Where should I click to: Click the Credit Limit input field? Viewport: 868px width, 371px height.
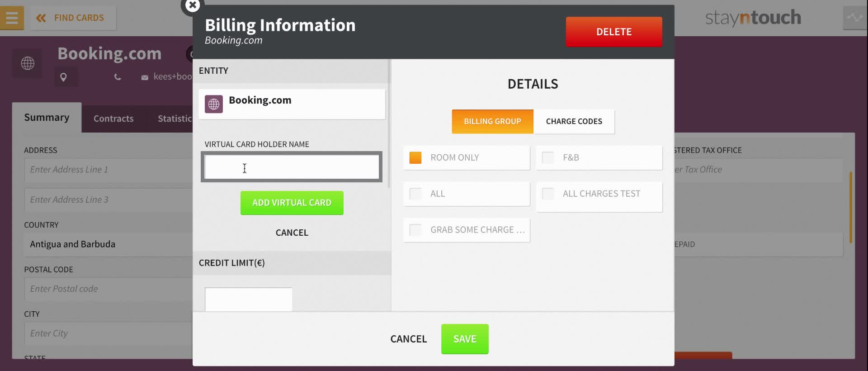pos(249,299)
